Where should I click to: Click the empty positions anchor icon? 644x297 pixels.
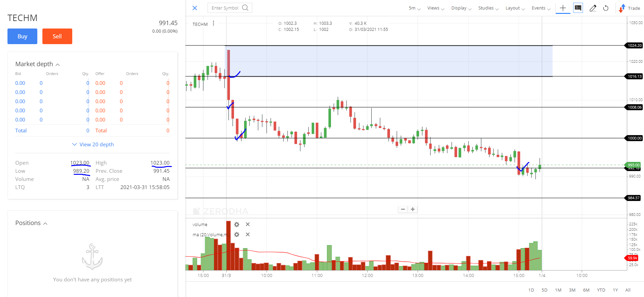tap(92, 257)
